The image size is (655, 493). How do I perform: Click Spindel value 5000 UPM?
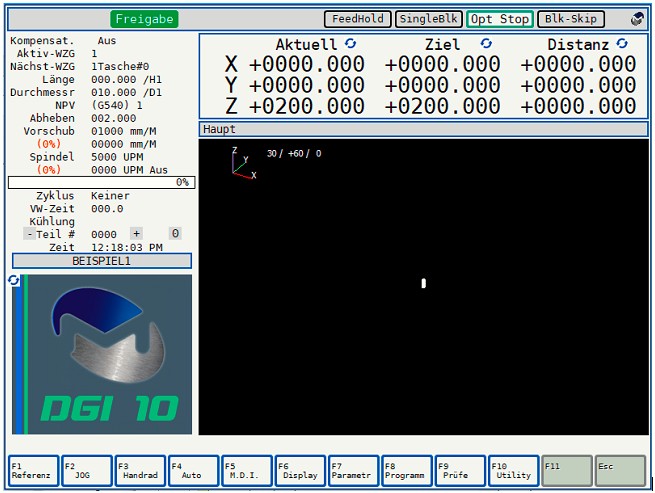click(117, 157)
